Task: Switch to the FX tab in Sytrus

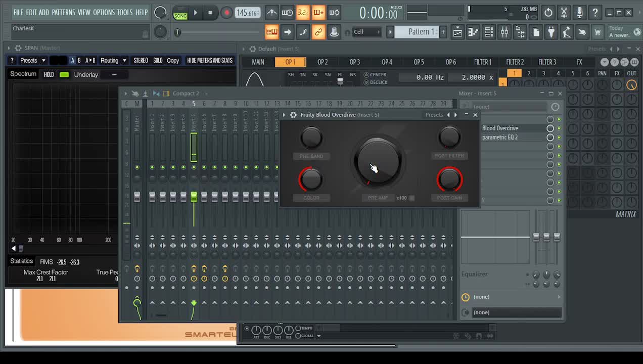Action: pos(579,62)
